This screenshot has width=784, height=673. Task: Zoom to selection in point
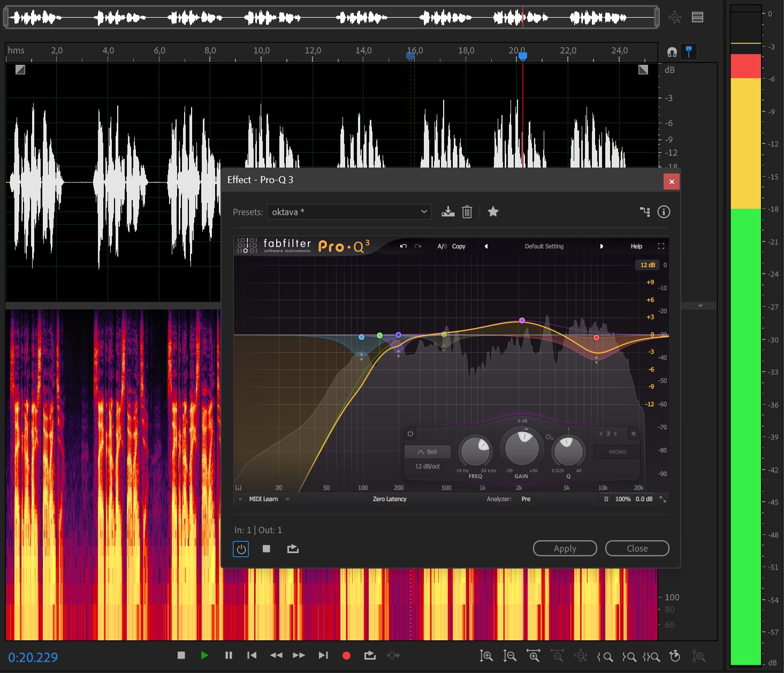[x=605, y=656]
